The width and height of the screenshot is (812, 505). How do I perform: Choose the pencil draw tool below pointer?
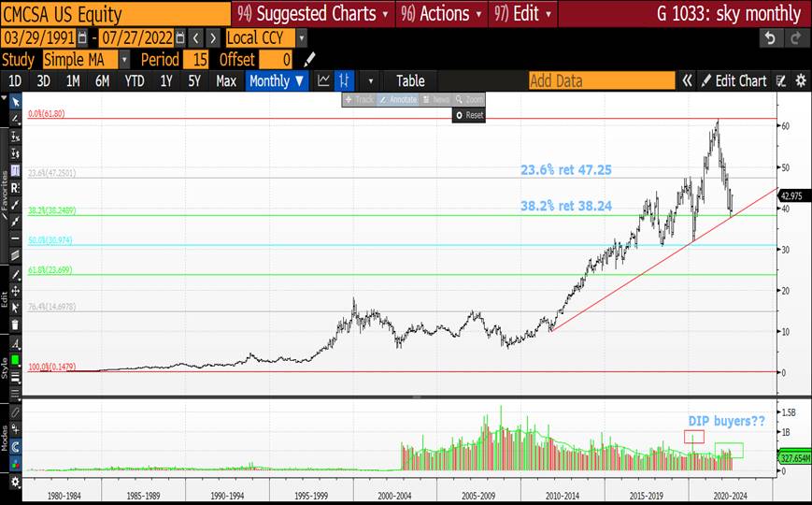16,119
